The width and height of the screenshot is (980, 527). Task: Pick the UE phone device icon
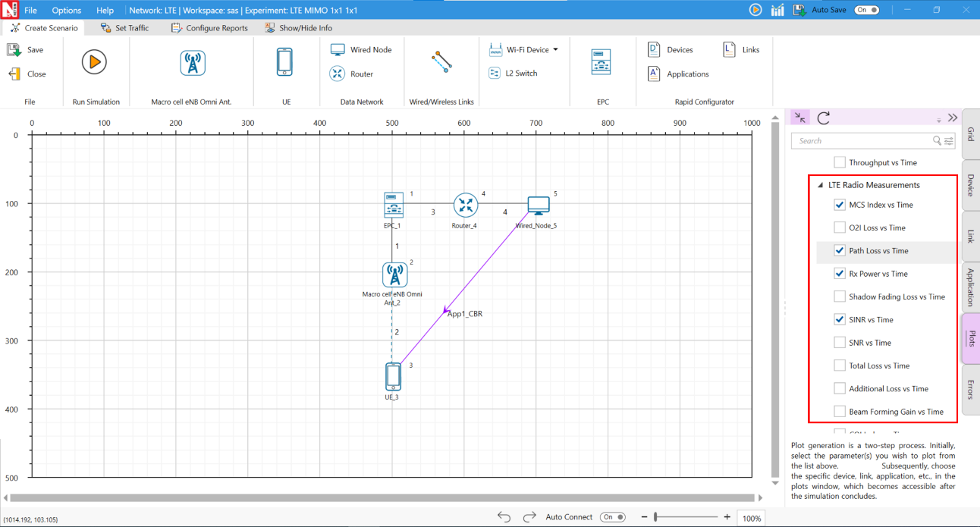coord(284,62)
